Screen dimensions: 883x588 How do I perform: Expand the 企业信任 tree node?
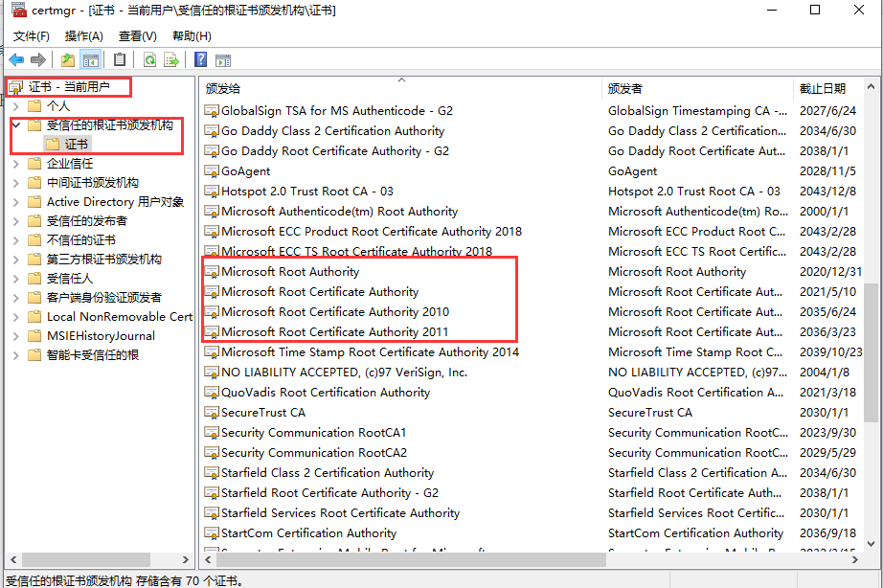(15, 164)
